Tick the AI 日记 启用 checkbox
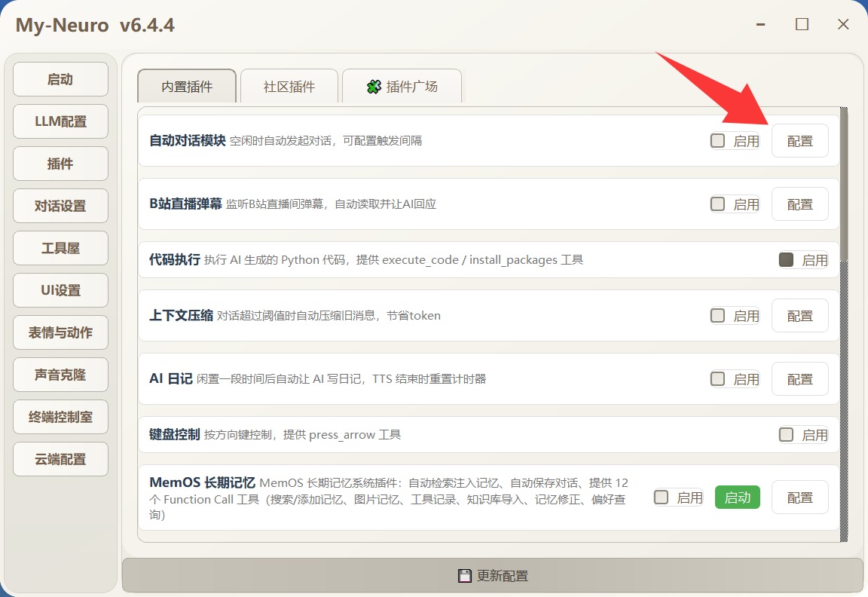Image resolution: width=868 pixels, height=597 pixels. (718, 379)
